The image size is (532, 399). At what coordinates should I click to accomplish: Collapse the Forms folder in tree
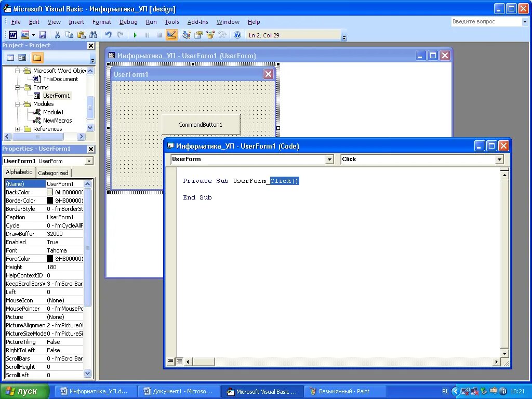pyautogui.click(x=17, y=87)
